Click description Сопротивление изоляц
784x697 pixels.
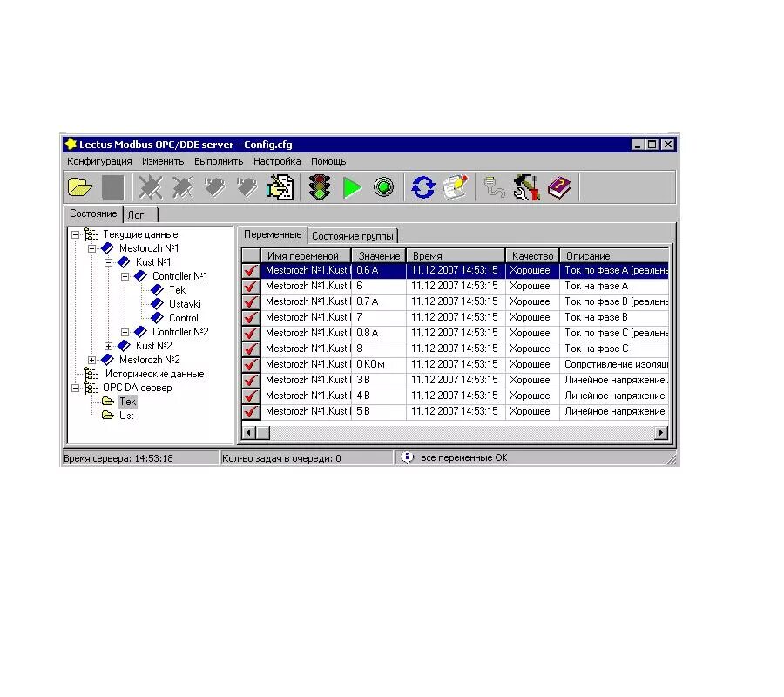(x=616, y=364)
